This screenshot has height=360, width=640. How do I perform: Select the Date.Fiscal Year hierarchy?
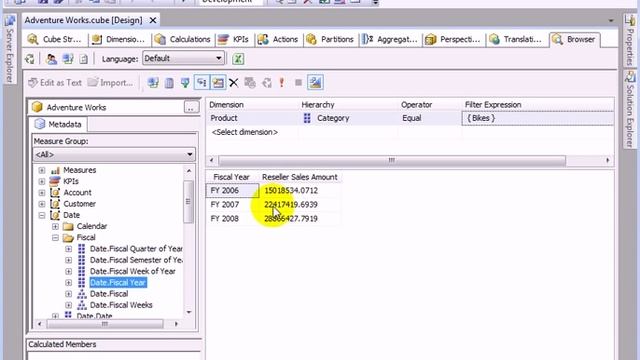click(x=118, y=282)
